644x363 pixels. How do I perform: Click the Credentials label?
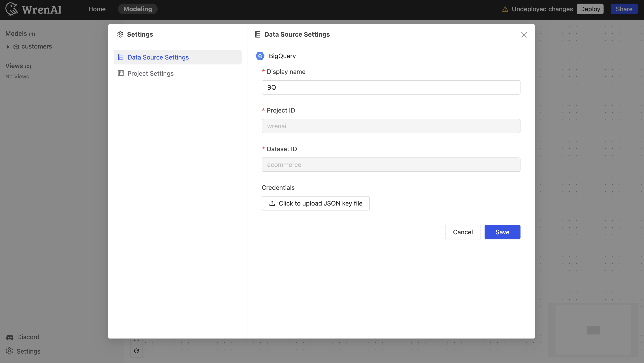pos(278,188)
